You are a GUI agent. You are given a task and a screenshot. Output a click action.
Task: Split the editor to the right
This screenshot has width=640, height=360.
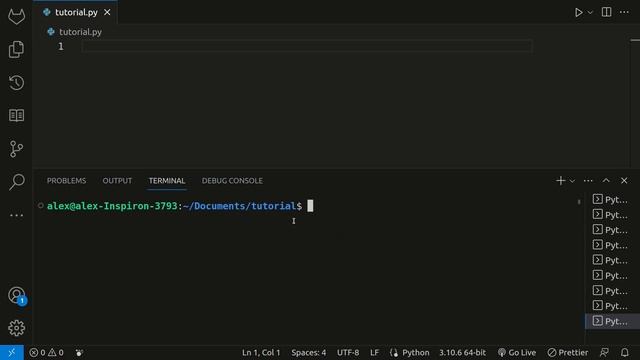coord(607,12)
